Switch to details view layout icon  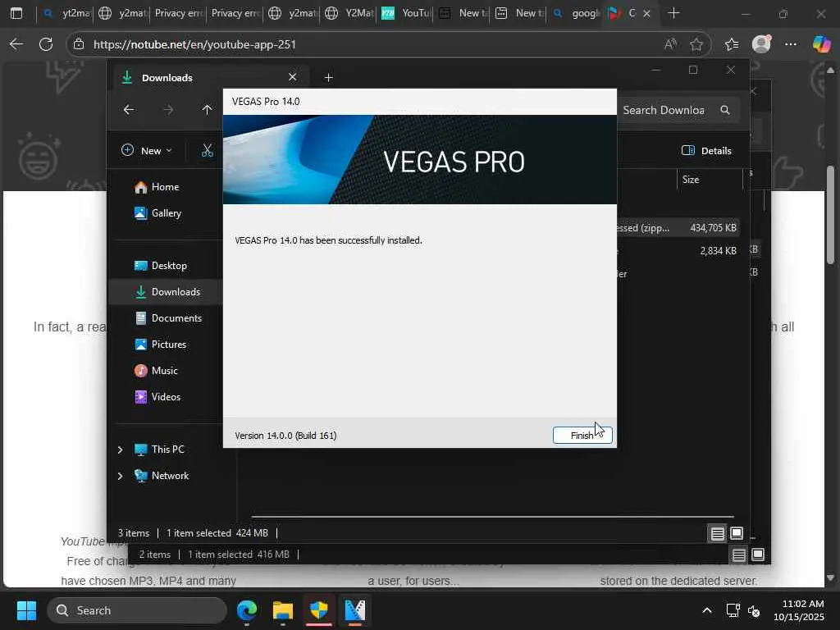point(717,533)
